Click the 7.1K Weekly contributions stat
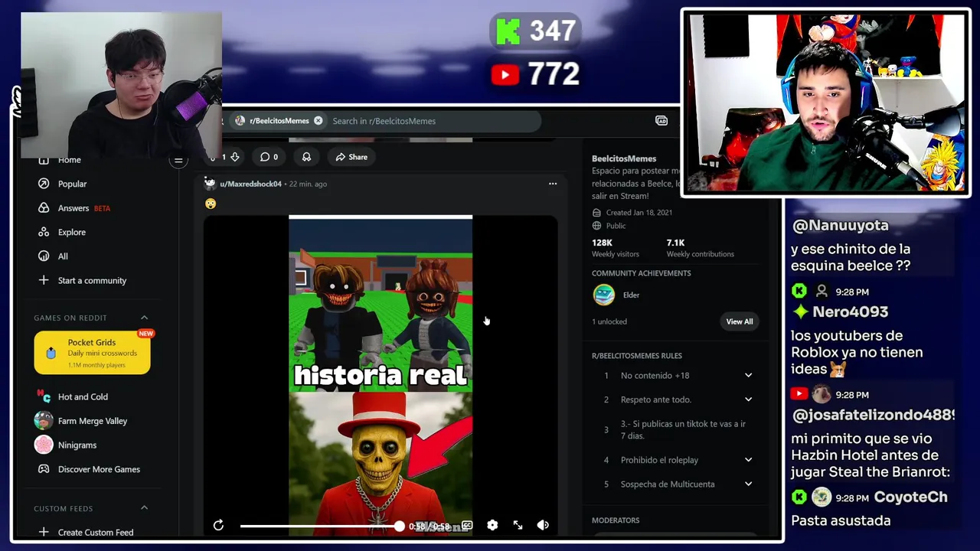 [700, 248]
